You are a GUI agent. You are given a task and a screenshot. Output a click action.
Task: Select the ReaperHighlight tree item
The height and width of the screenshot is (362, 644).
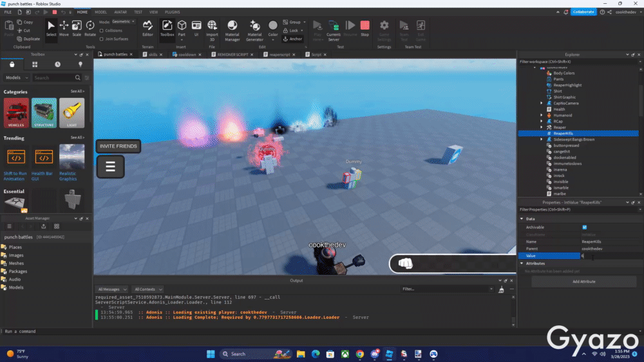tap(567, 85)
